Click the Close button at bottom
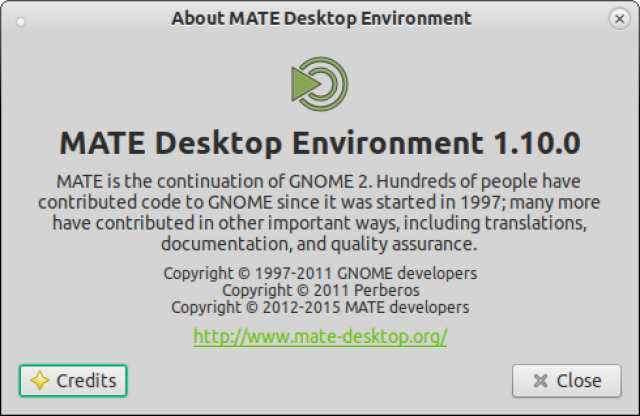Screen dimensions: 640x416 click(567, 380)
